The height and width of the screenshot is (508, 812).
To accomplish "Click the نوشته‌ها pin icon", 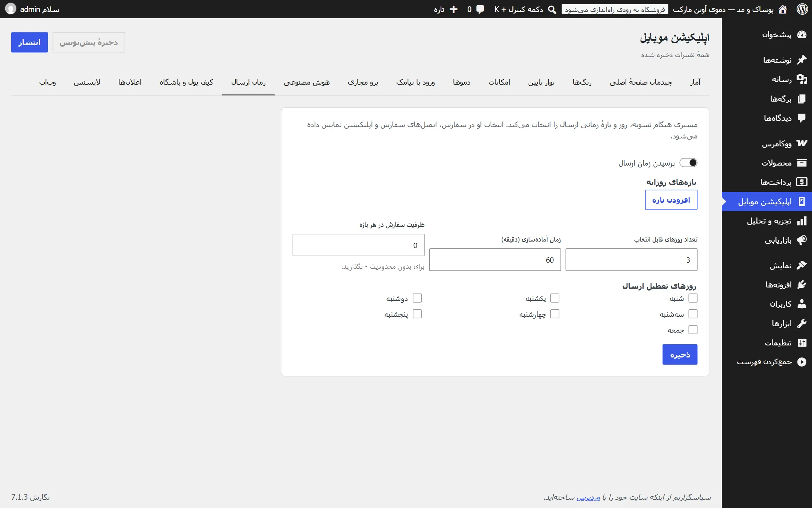I will point(802,60).
